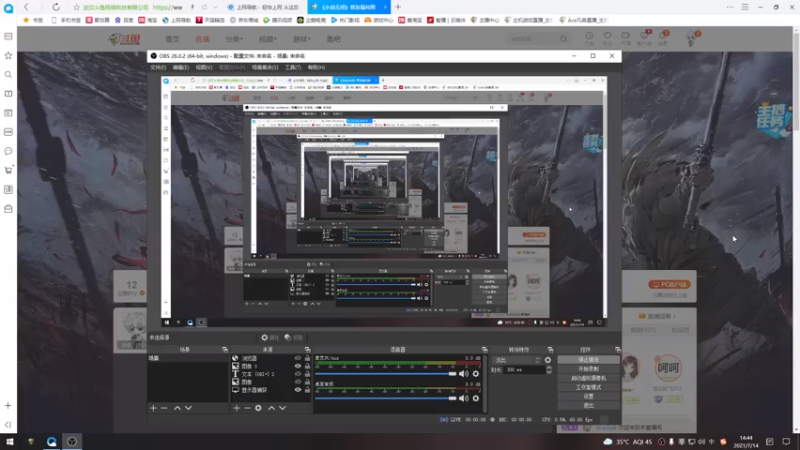Expand the 分类 navigation dropdown
This screenshot has width=800, height=450.
[x=234, y=39]
